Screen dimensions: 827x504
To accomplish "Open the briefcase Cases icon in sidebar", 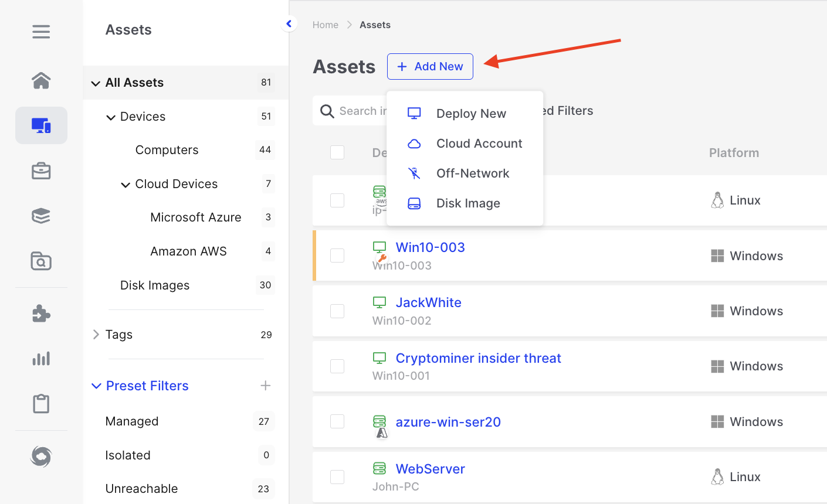I will pyautogui.click(x=41, y=171).
